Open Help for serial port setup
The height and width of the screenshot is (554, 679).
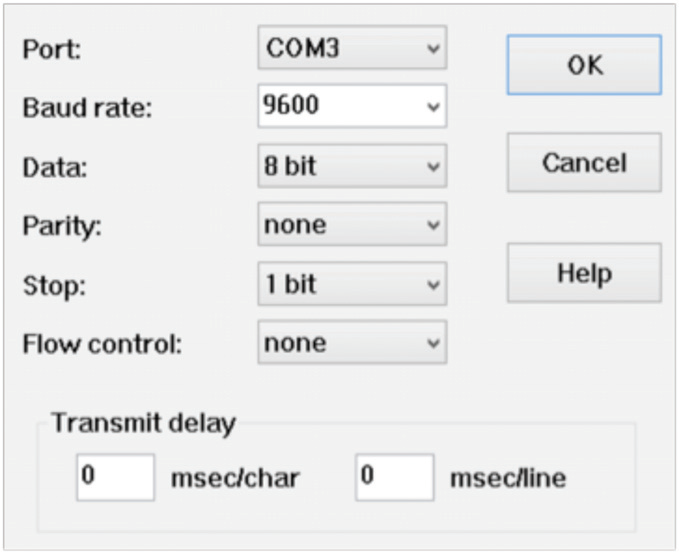click(584, 273)
